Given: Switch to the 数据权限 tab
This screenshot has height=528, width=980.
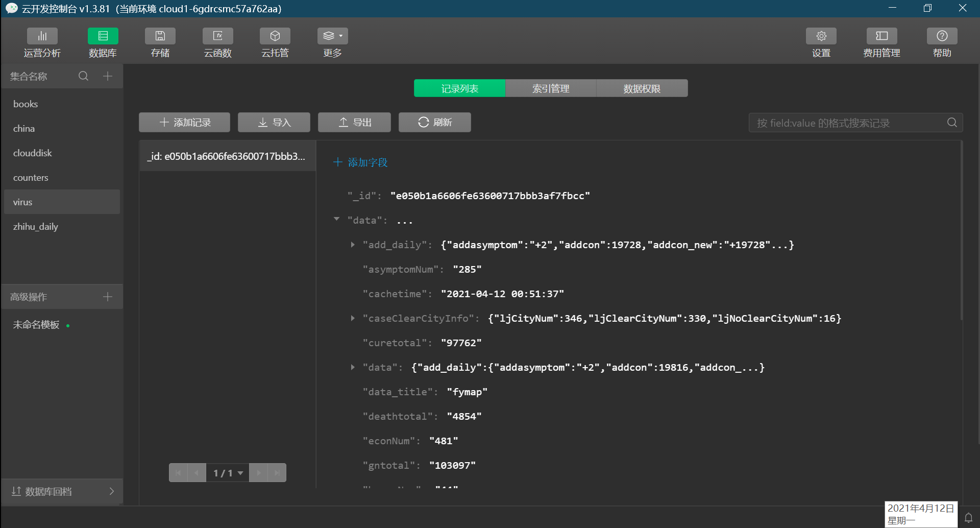Looking at the screenshot, I should pyautogui.click(x=642, y=88).
